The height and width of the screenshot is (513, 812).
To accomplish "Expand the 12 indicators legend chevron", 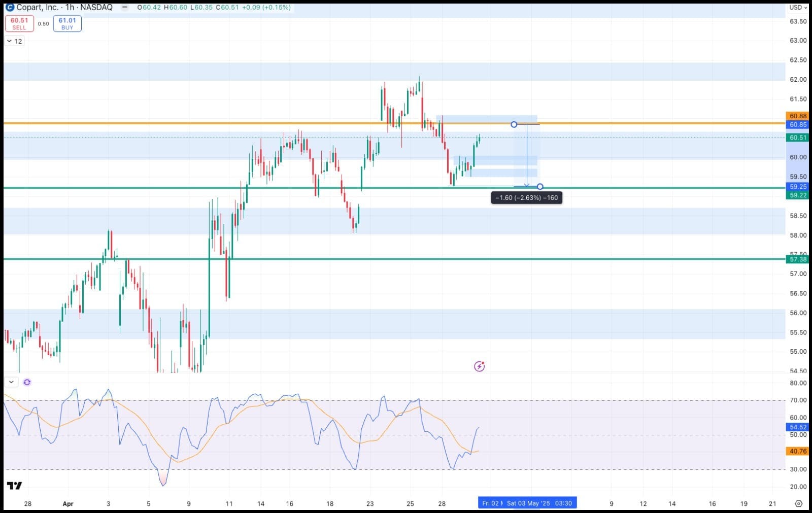I will point(14,41).
